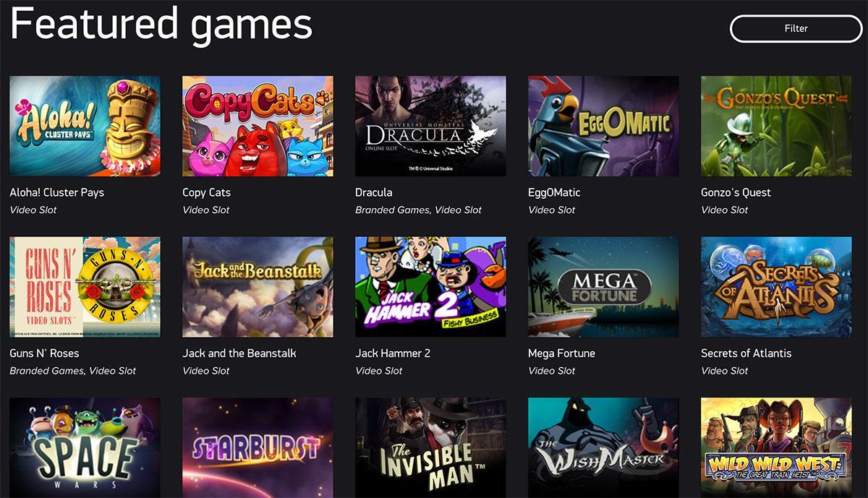Screen dimensions: 868x498
Task: Open the Mega Fortune game thumbnail
Action: 603,286
